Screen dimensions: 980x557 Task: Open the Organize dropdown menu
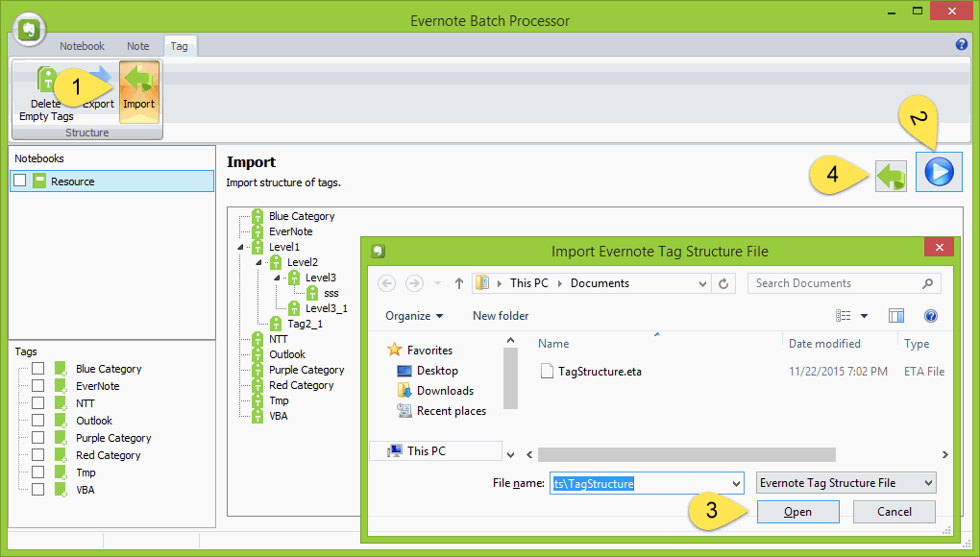(414, 316)
